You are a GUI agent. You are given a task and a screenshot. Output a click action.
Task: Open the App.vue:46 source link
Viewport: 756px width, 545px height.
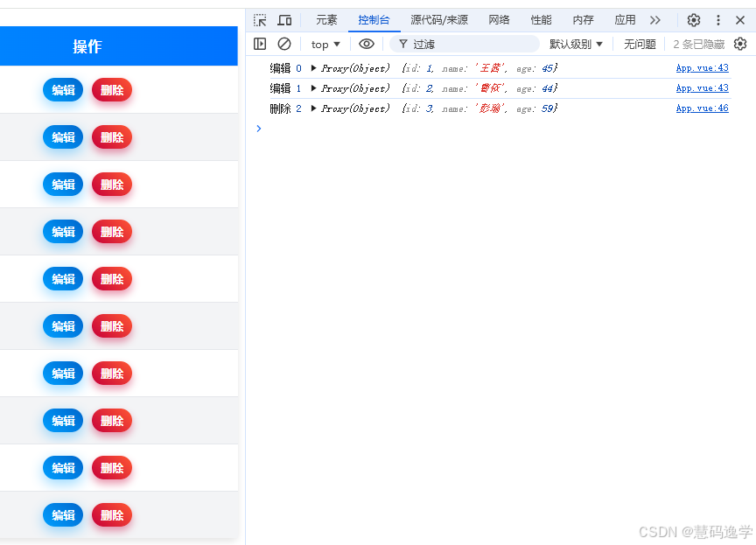pos(702,108)
